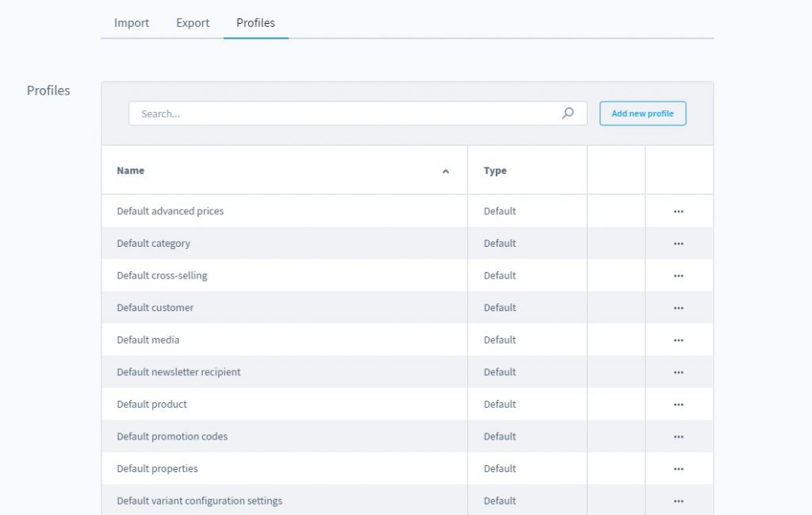This screenshot has height=515, width=812.
Task: Open the context menu for Default promotion codes
Action: click(678, 436)
